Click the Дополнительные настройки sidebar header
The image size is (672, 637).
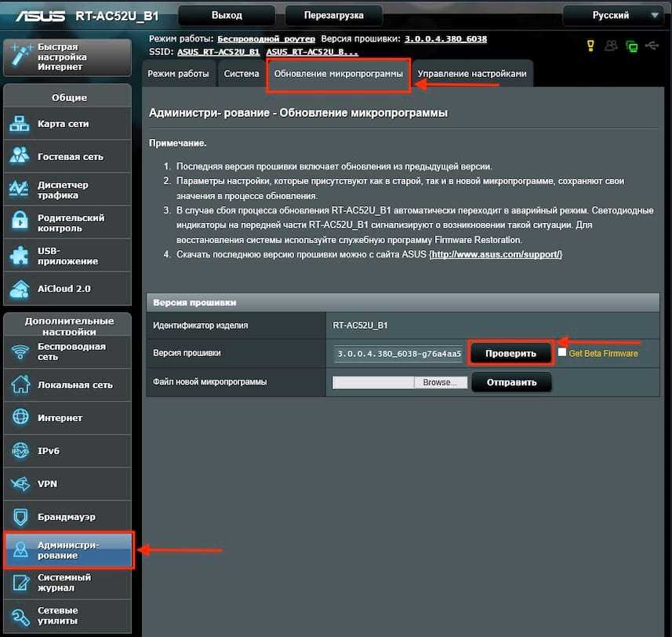click(x=69, y=326)
